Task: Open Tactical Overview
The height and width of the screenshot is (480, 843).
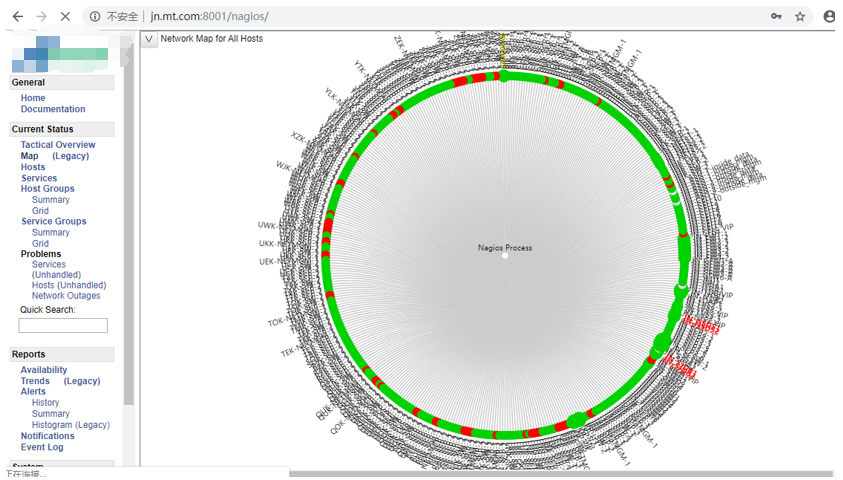Action: pyautogui.click(x=58, y=145)
